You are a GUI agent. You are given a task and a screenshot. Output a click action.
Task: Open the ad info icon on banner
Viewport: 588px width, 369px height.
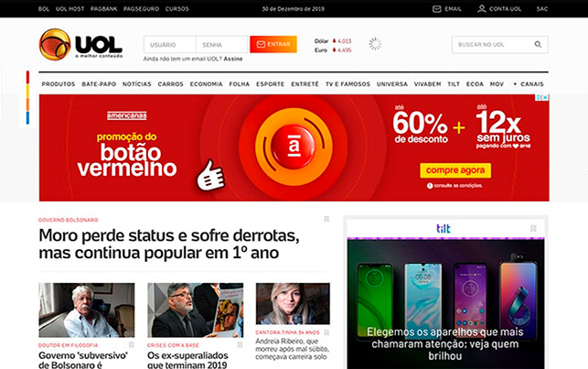[x=539, y=97]
